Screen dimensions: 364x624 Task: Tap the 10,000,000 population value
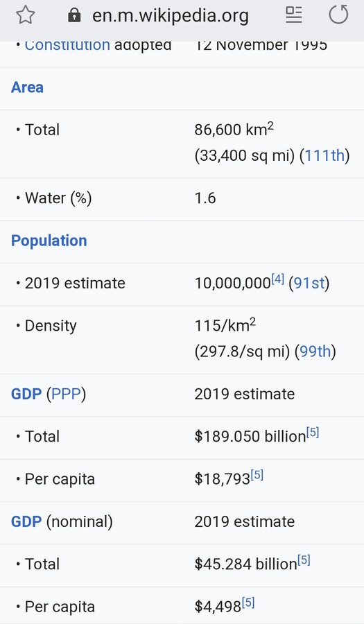coord(233,284)
